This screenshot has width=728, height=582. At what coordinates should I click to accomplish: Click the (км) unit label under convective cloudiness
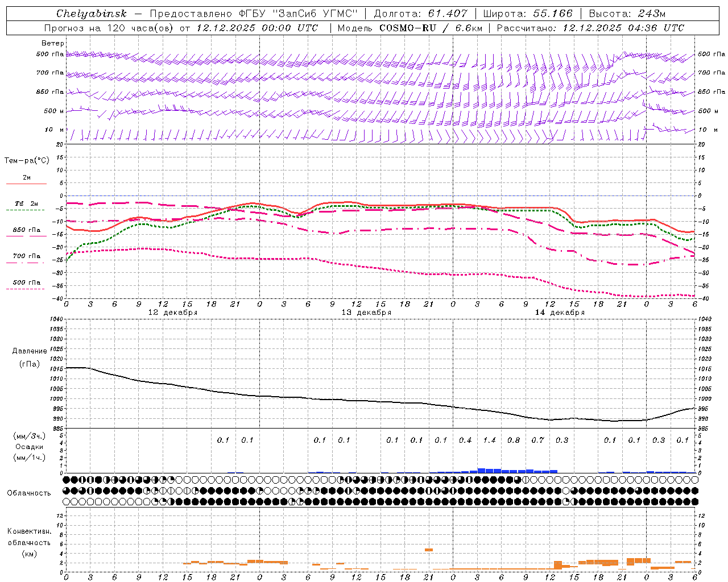point(29,554)
